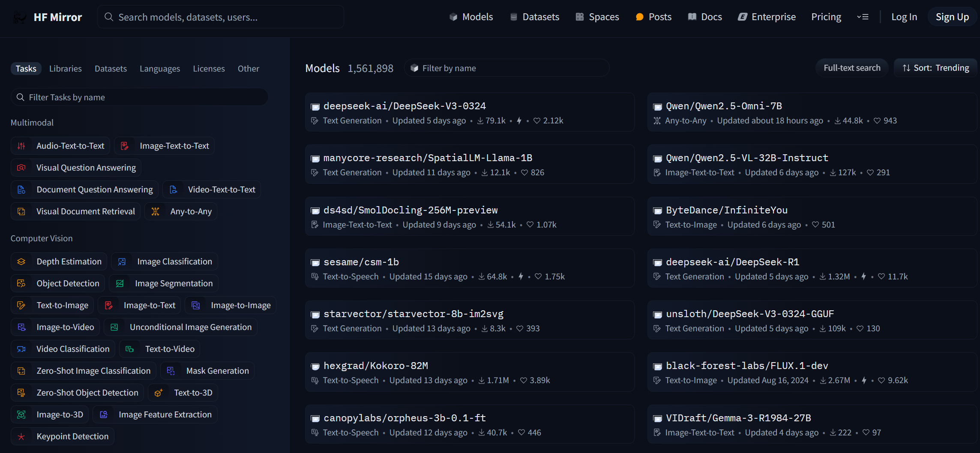Switch to the Other tab
This screenshot has height=453, width=980.
[249, 69]
